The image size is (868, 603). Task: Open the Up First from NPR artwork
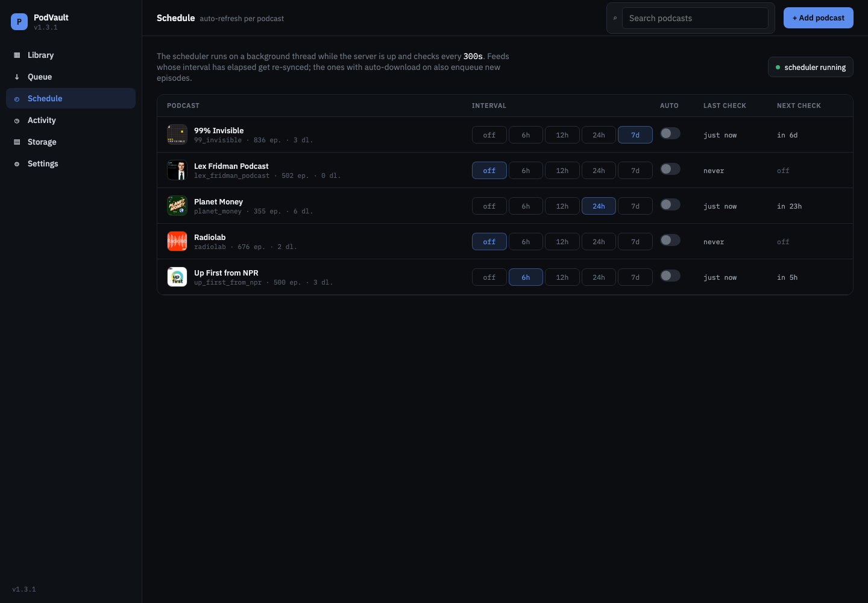pyautogui.click(x=177, y=277)
